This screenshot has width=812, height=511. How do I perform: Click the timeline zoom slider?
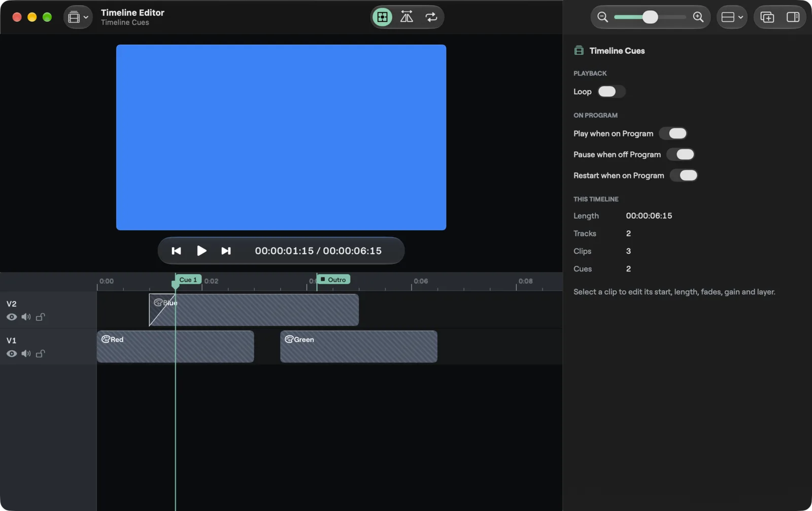click(650, 17)
